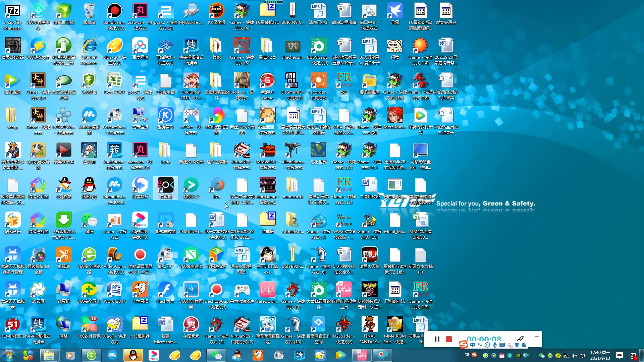Open the 二周目攻略 Word document

click(x=370, y=188)
